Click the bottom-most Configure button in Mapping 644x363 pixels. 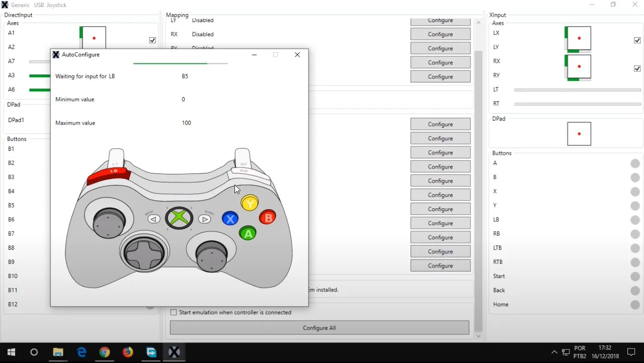coord(440,265)
